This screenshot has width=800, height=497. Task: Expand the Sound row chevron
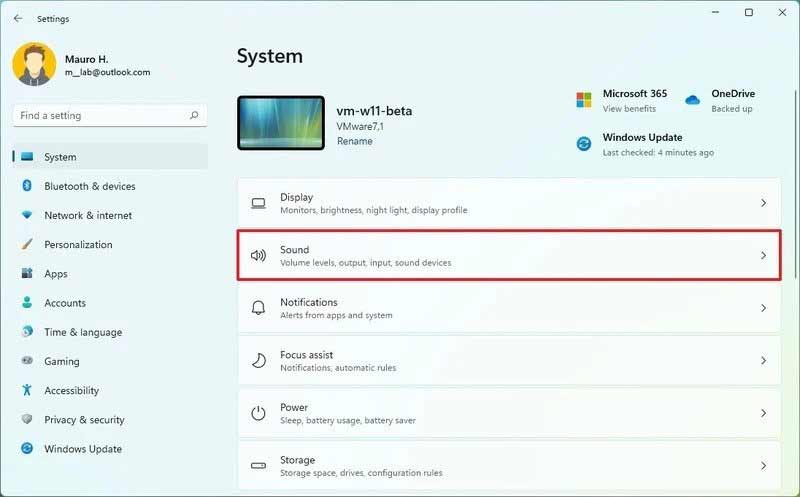(763, 255)
